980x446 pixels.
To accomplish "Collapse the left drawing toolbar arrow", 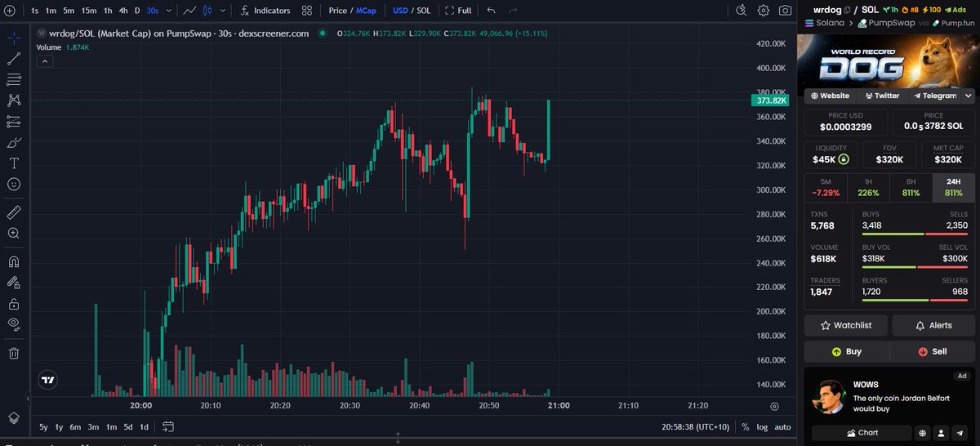I will click(x=29, y=399).
